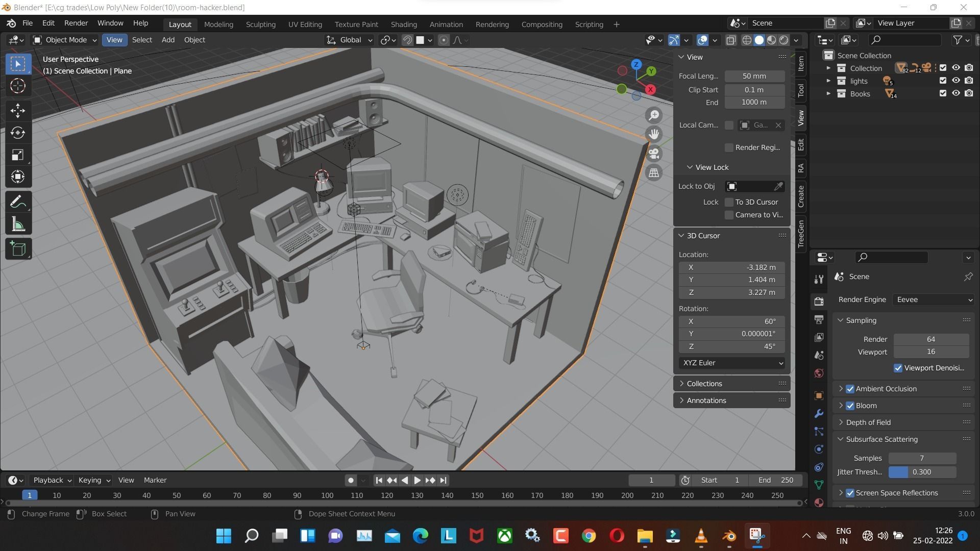Select the Measure tool

point(18,224)
